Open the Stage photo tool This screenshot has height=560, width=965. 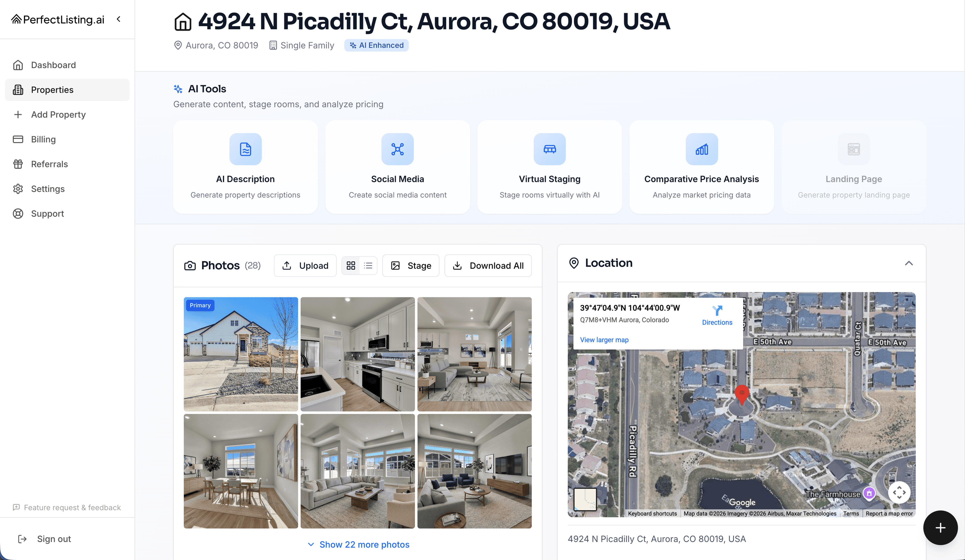411,265
